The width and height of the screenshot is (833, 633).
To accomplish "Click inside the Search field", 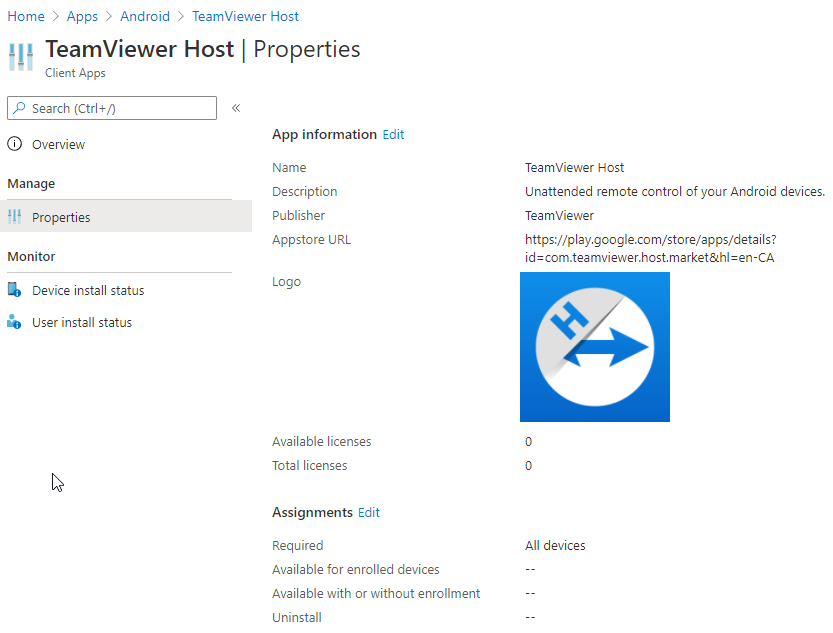I will pos(120,107).
